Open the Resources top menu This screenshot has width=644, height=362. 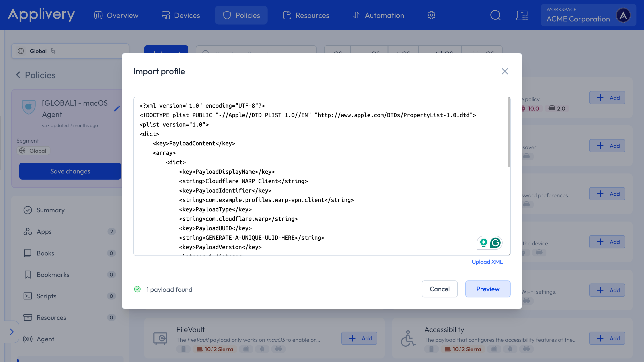click(306, 15)
